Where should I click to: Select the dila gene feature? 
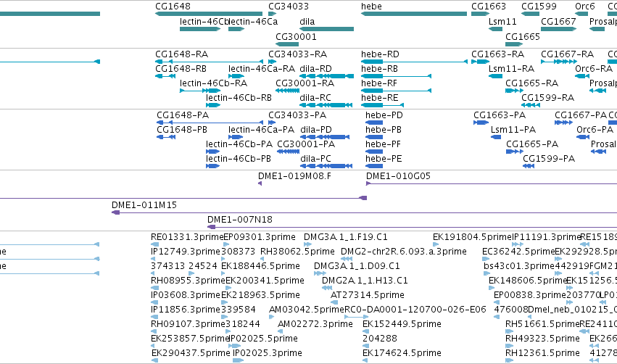326,29
